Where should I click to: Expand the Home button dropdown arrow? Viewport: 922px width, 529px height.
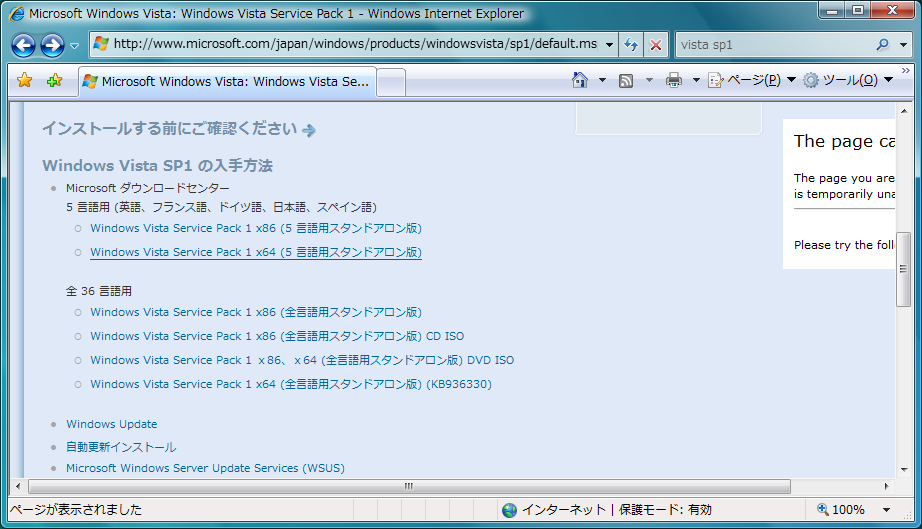[602, 80]
